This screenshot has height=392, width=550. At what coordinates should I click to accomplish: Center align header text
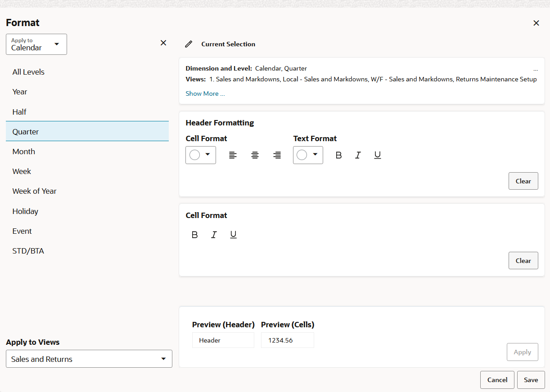tap(255, 155)
